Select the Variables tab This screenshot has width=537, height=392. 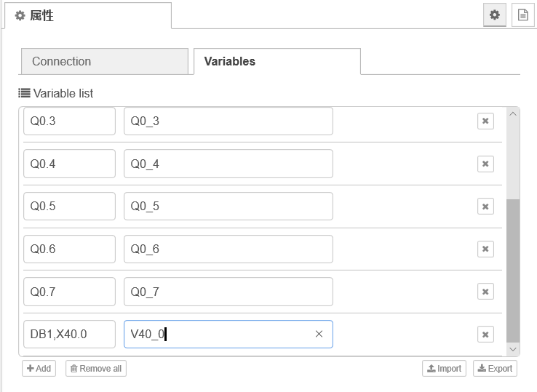click(277, 62)
